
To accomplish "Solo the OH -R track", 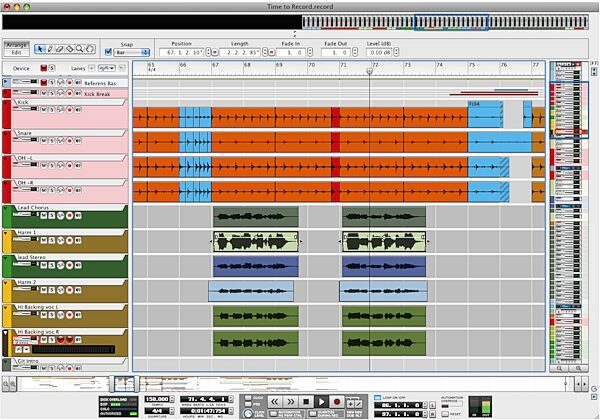I will point(52,190).
